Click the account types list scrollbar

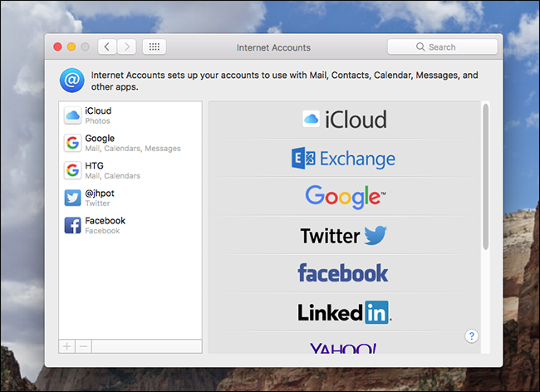(486, 177)
